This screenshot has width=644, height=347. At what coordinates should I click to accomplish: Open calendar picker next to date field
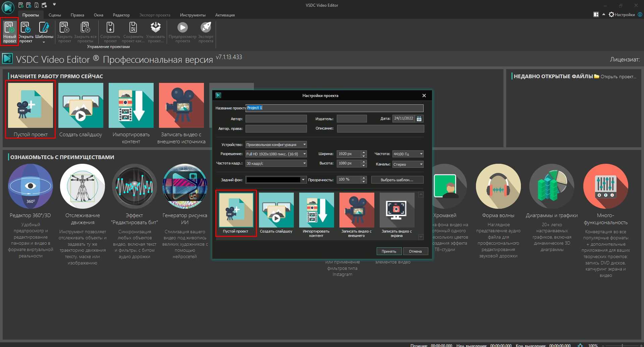pyautogui.click(x=419, y=118)
